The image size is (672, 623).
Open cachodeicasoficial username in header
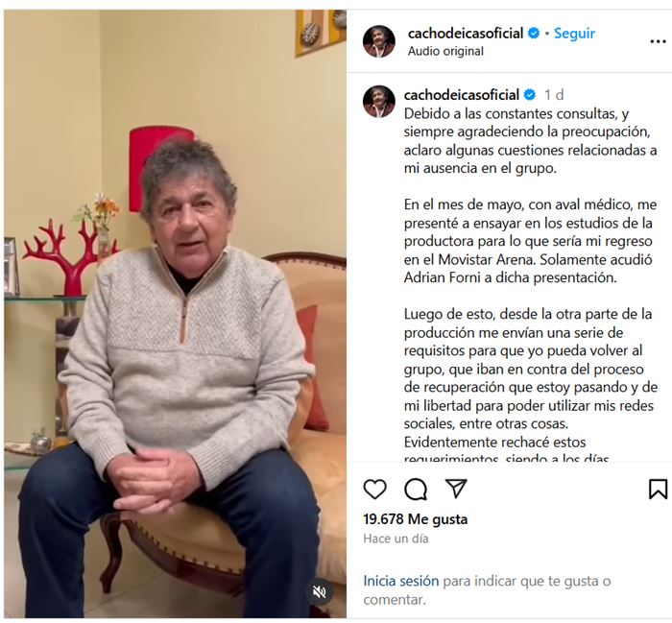(x=466, y=33)
